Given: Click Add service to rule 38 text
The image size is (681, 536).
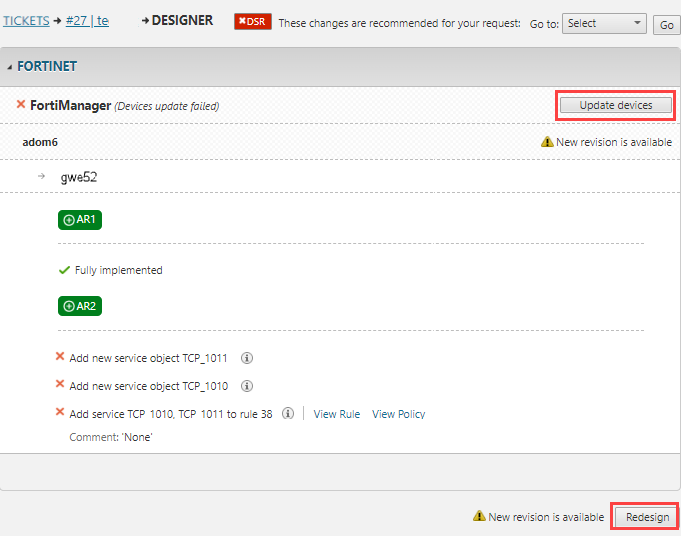Looking at the screenshot, I should point(171,414).
